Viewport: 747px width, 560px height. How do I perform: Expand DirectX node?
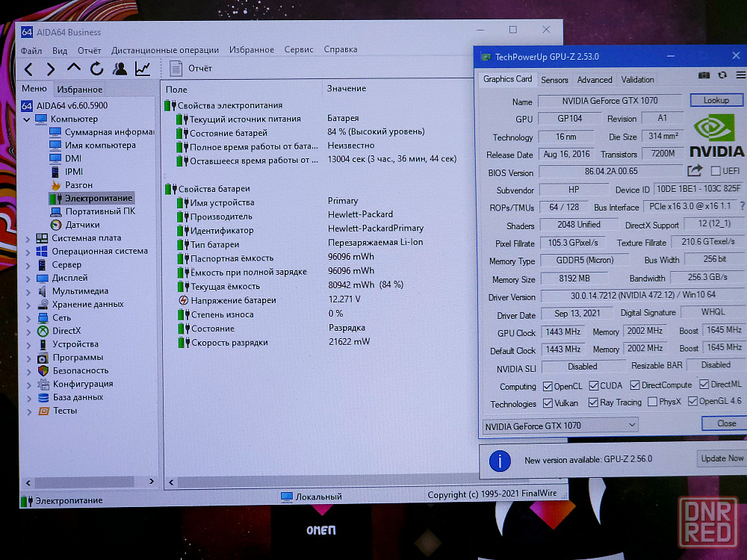[28, 332]
